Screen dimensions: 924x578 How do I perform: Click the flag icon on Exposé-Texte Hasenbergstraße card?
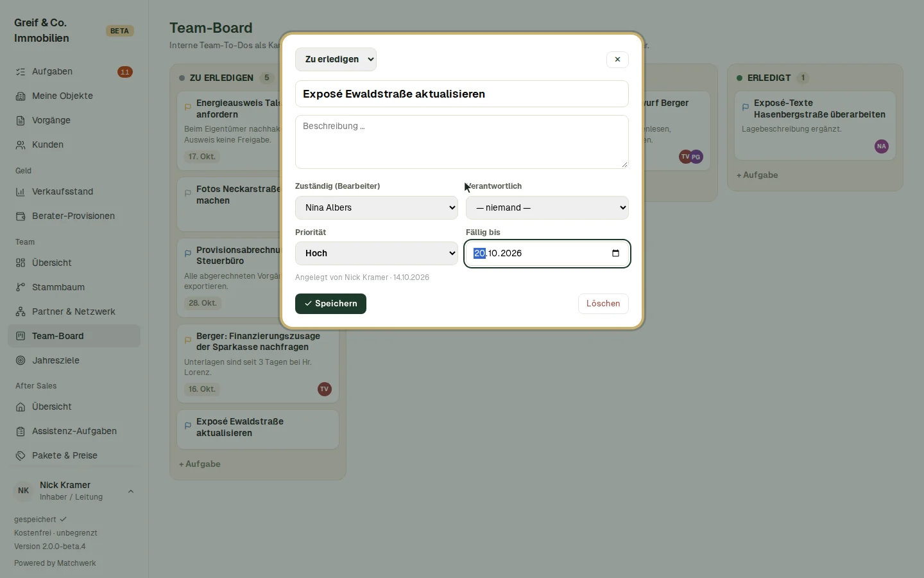746,107
